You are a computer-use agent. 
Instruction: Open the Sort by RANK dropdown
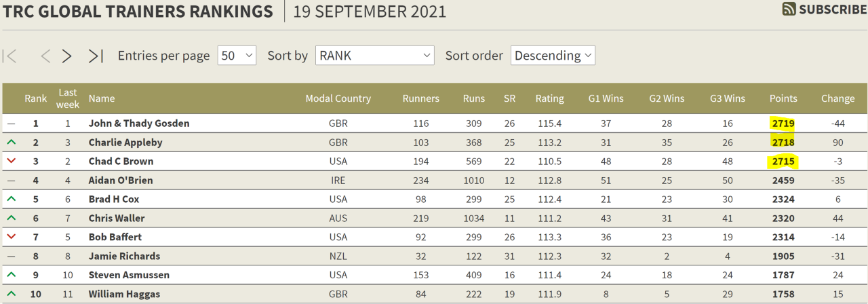pos(375,56)
